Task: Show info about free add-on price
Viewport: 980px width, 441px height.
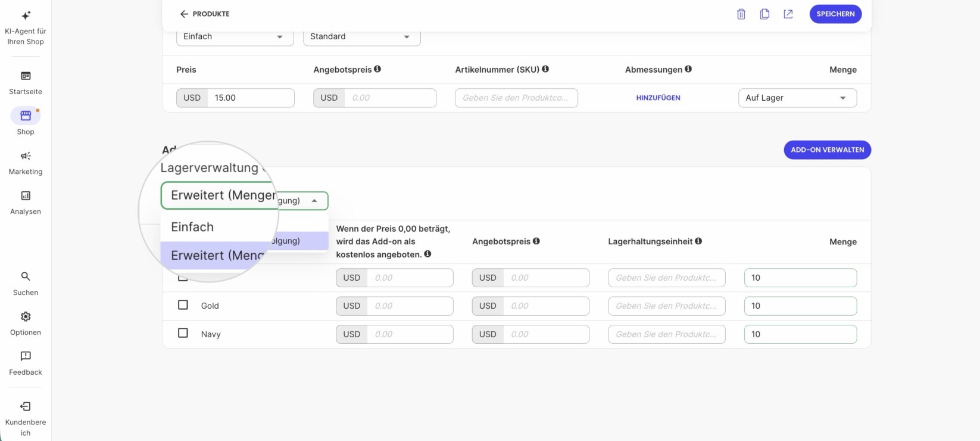Action: pos(427,254)
